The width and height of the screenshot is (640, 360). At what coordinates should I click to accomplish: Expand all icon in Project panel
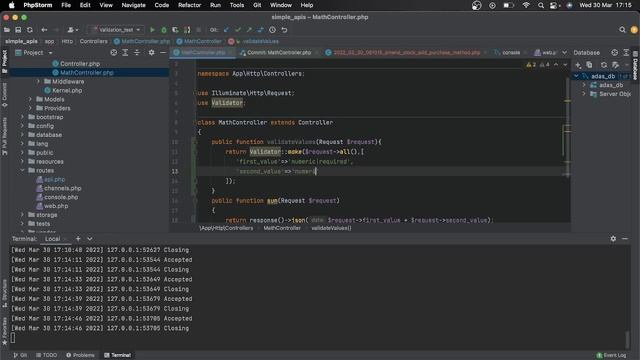125,53
